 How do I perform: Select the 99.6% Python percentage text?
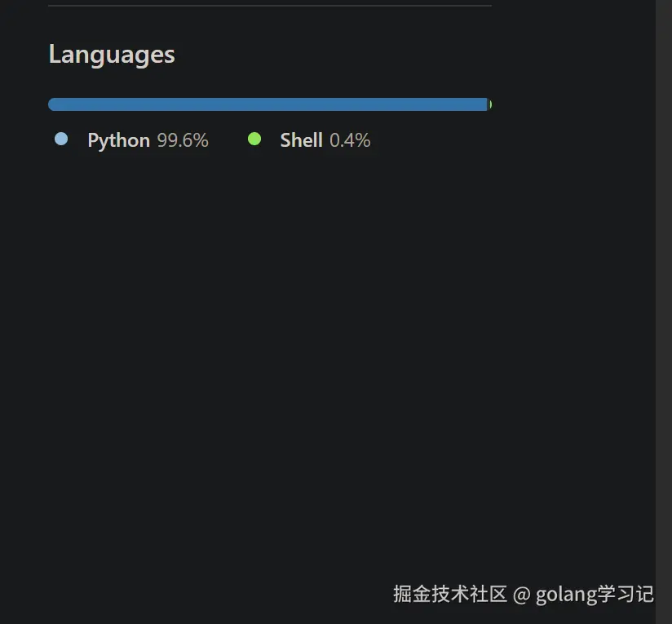point(183,140)
